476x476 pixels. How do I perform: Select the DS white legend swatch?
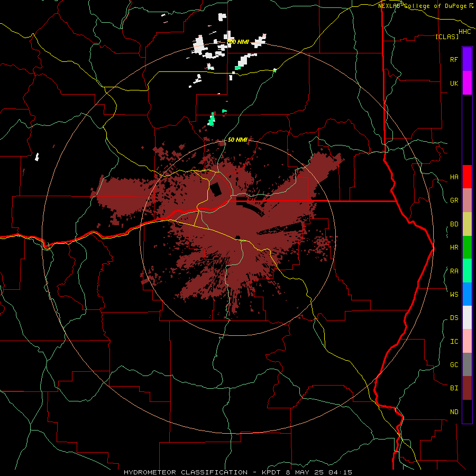click(467, 317)
